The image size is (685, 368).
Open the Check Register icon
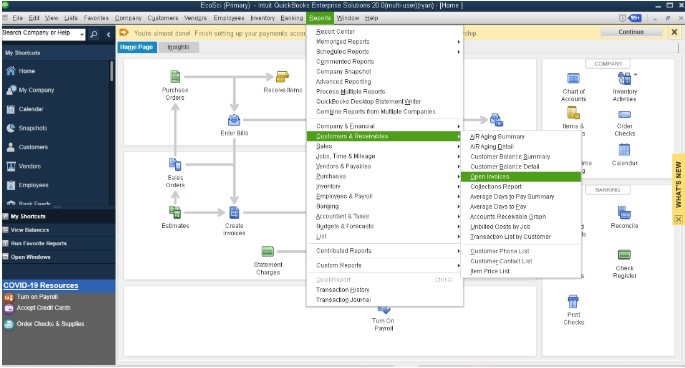point(624,254)
